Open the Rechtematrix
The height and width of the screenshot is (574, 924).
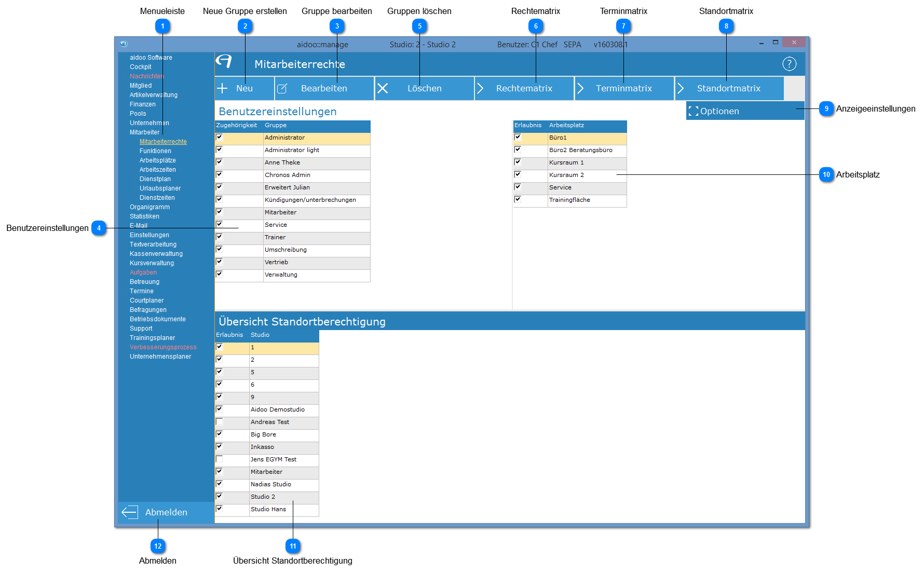pyautogui.click(x=524, y=88)
